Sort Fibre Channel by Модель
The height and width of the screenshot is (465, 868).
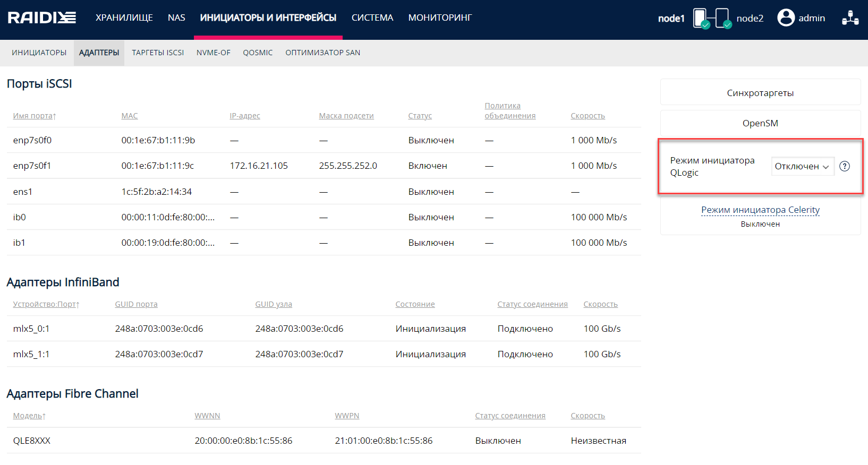click(29, 416)
